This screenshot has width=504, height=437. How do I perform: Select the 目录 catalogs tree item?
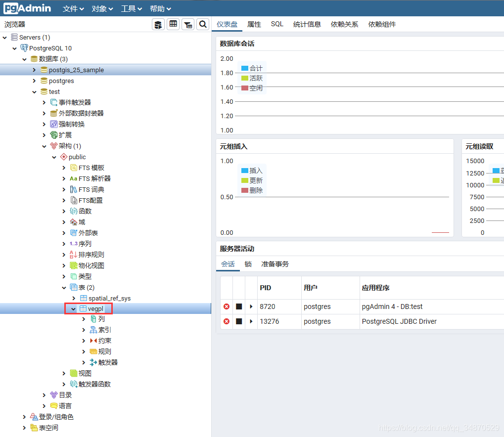click(x=65, y=395)
